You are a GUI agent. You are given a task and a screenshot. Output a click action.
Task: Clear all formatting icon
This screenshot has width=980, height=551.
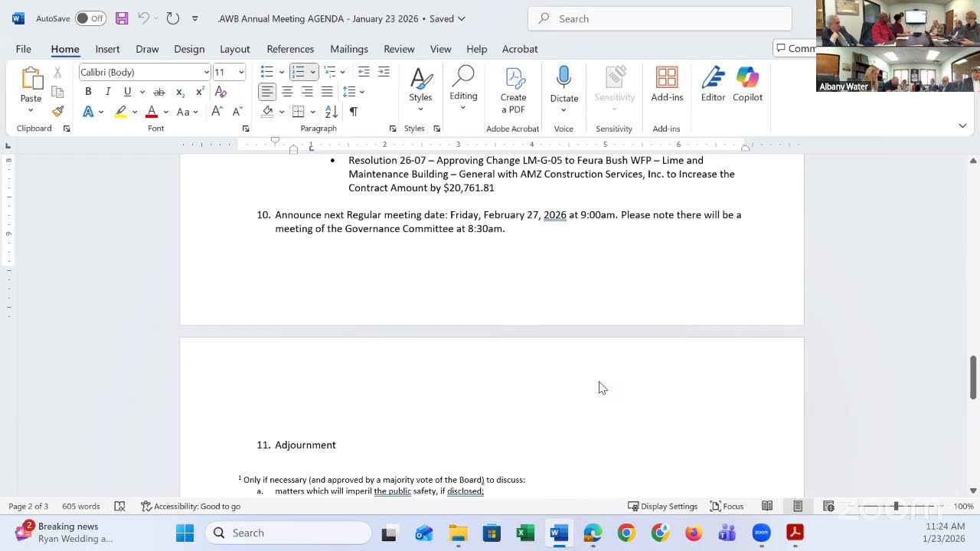pyautogui.click(x=220, y=92)
